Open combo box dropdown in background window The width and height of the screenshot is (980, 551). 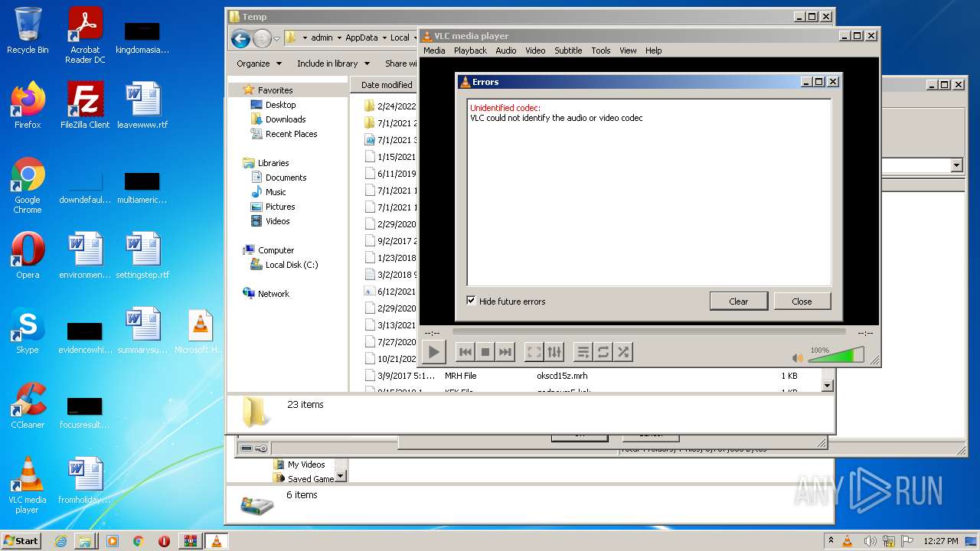pos(956,165)
